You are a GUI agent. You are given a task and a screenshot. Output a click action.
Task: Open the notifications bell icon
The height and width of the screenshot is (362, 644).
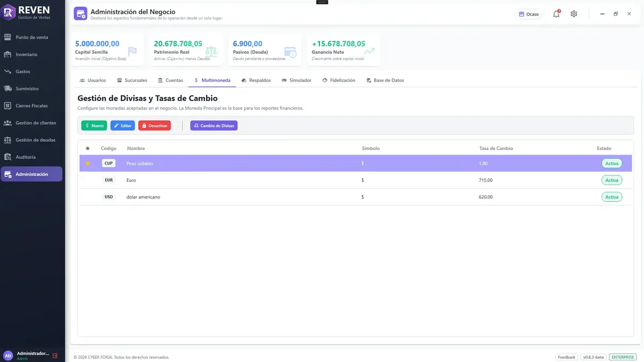(x=557, y=14)
